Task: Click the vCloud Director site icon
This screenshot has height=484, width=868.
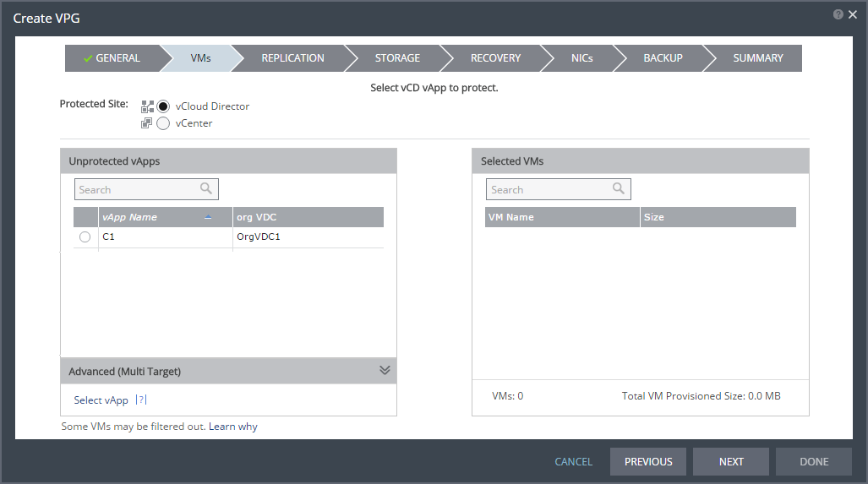Action: click(147, 106)
